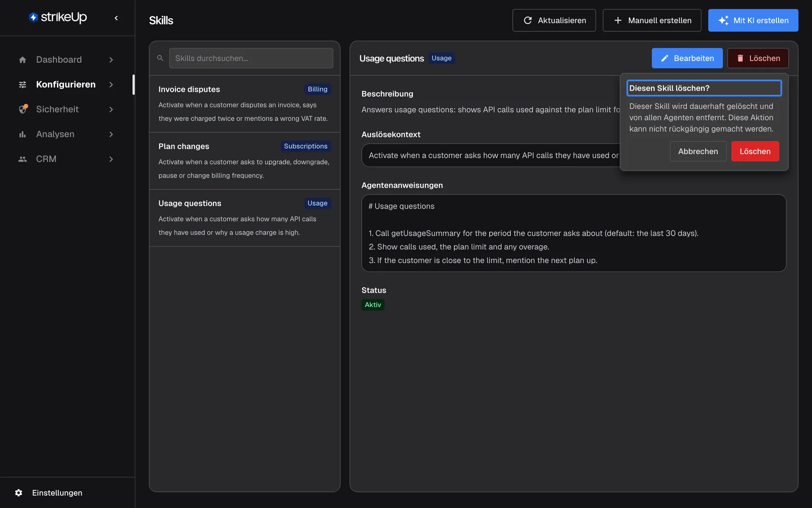Click the Analysen bar chart icon
812x508 pixels.
(23, 134)
